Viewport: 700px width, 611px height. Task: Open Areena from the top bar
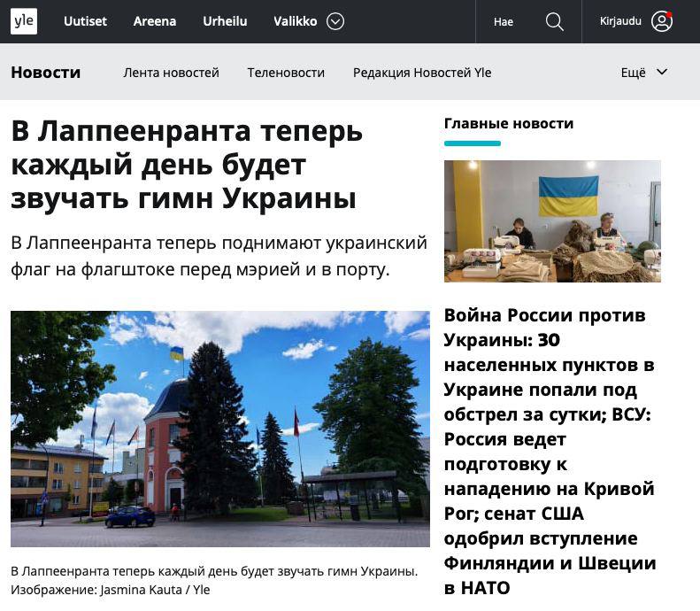coord(155,21)
